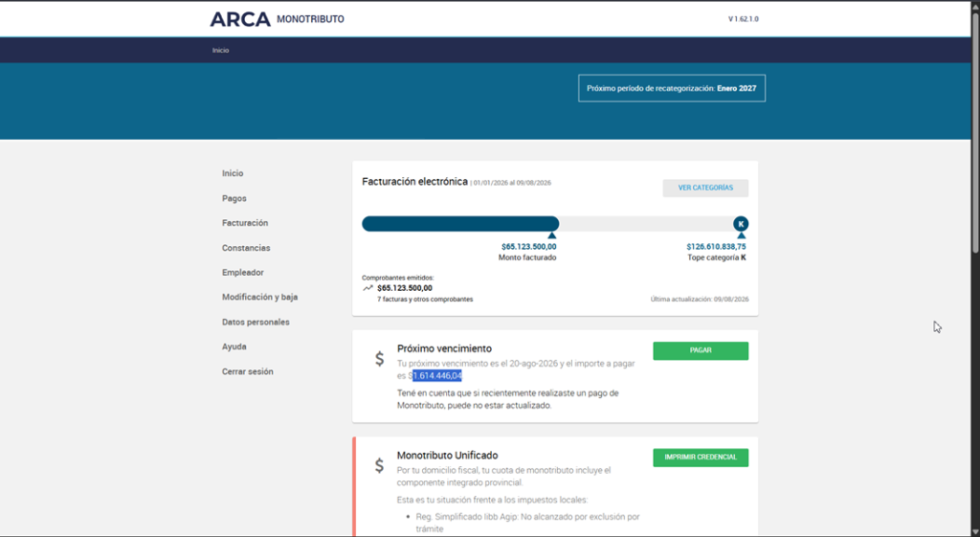Open Ayuda in the sidebar
This screenshot has width=980, height=537.
tap(234, 347)
